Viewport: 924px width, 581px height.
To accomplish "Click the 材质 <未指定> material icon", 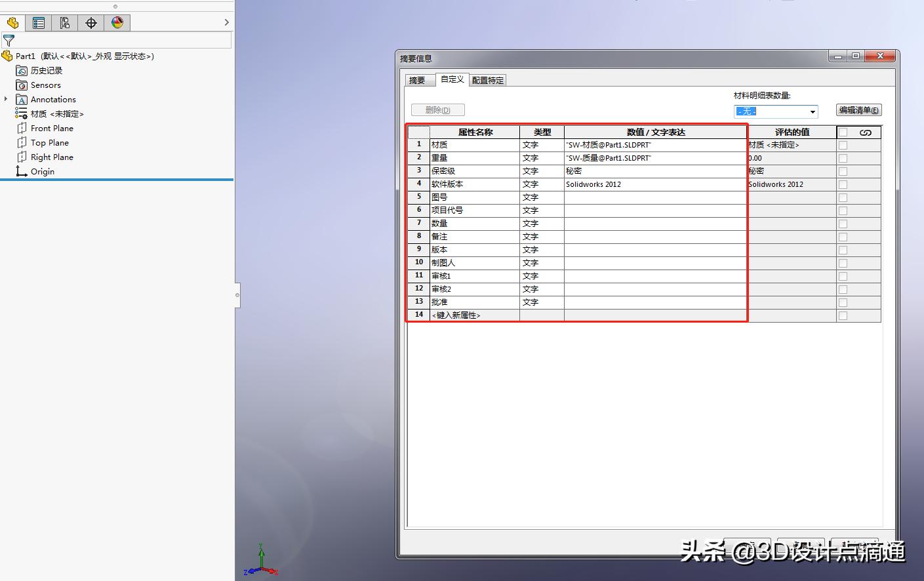I will [x=21, y=113].
